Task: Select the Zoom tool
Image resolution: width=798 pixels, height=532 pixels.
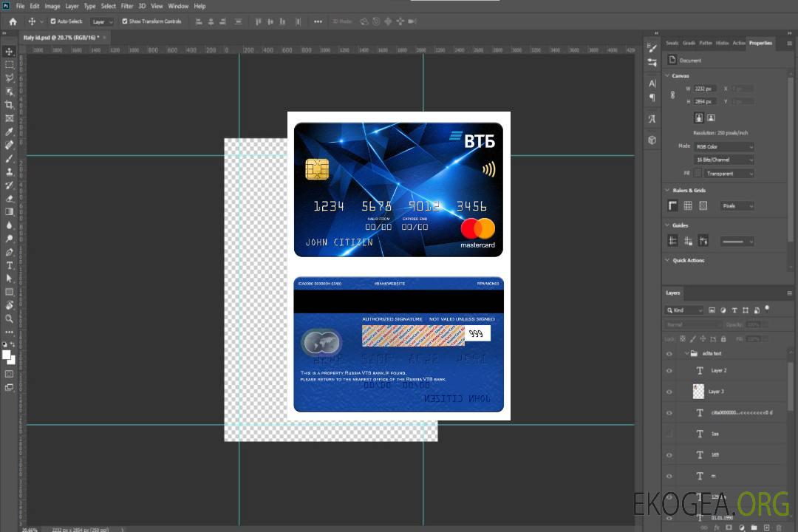Action: point(9,318)
